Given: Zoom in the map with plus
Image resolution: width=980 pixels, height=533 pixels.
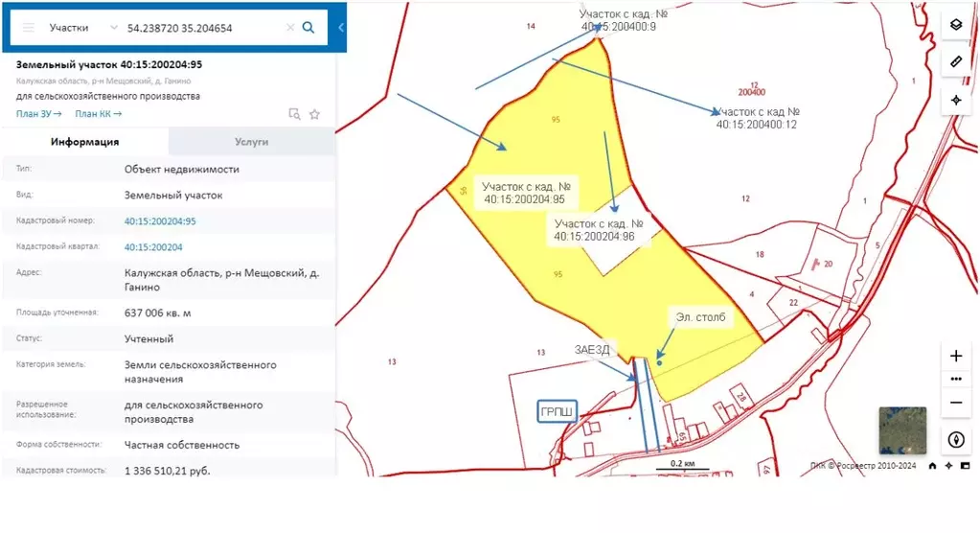Looking at the screenshot, I should click(x=956, y=356).
